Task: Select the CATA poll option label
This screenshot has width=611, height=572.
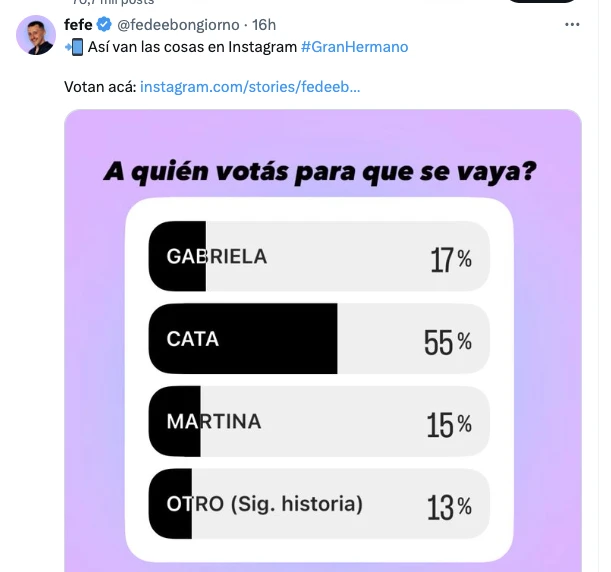Action: (x=193, y=339)
